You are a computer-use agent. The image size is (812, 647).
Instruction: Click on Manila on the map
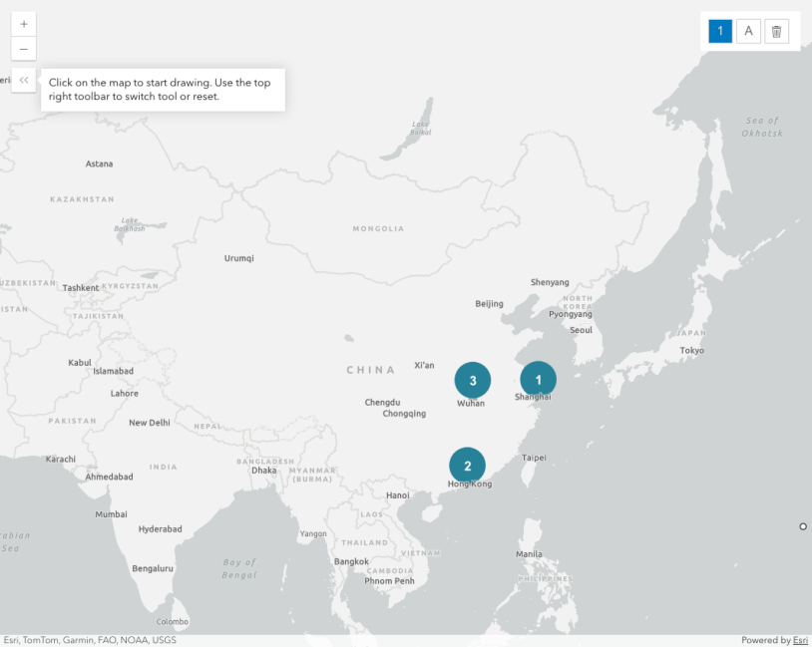click(x=529, y=553)
